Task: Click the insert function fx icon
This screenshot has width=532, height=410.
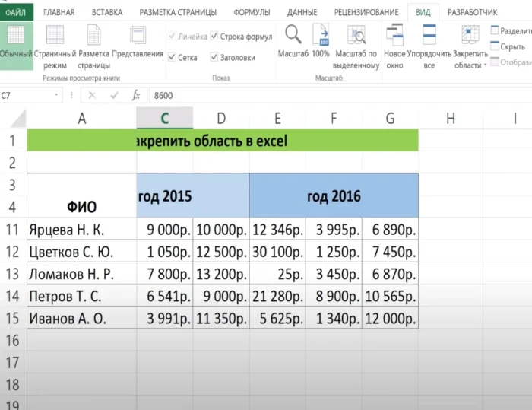Action: point(136,96)
